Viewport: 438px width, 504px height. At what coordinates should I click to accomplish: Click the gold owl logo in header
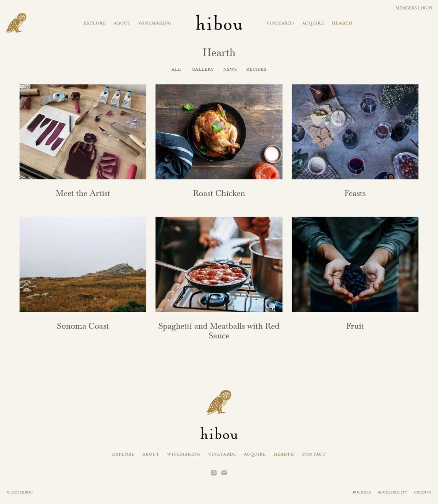click(16, 23)
